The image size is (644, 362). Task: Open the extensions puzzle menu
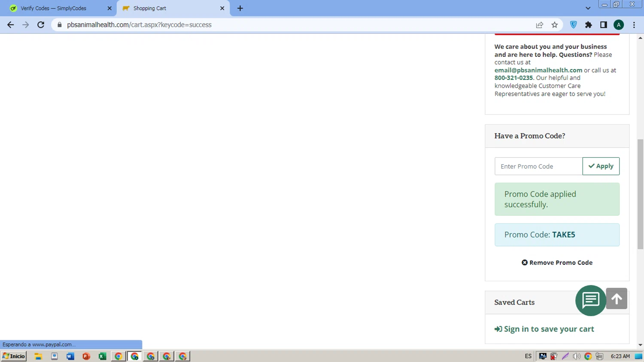pyautogui.click(x=589, y=25)
